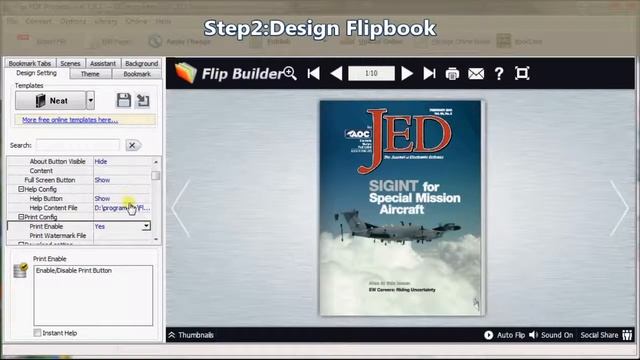640x360 pixels.
Task: Select the Design Setting tab
Action: point(36,73)
